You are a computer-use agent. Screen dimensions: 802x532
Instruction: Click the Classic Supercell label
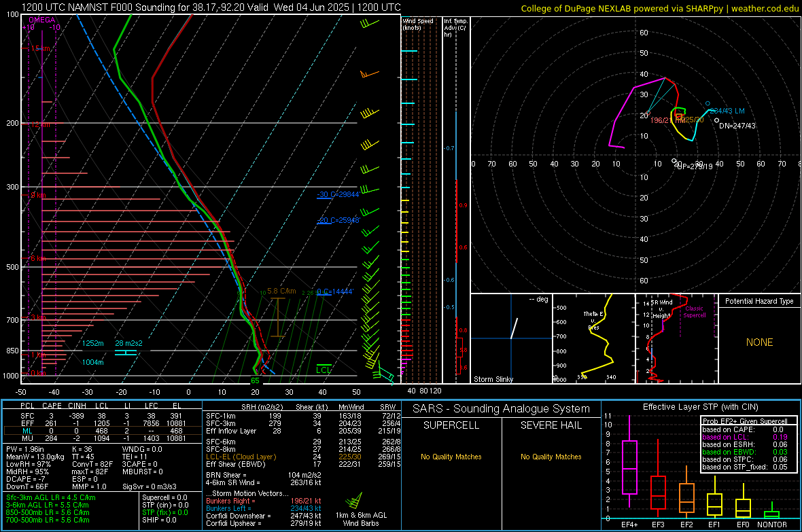[695, 312]
